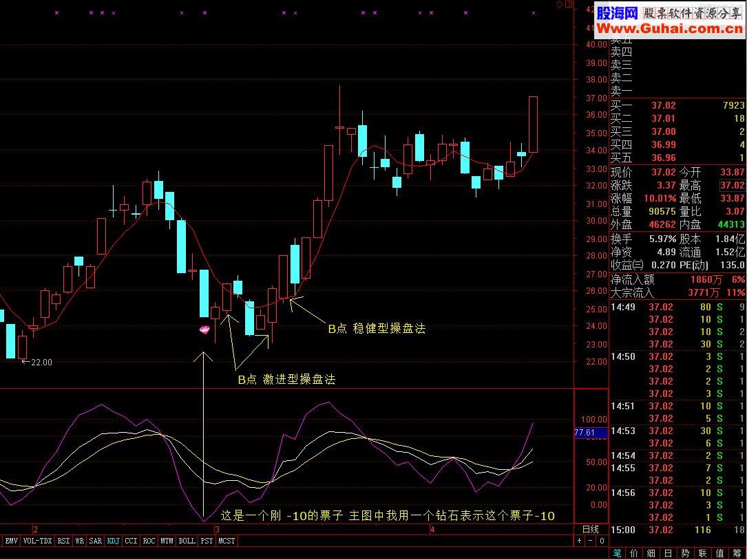Select the 买五 bid price 36.96

(663, 158)
